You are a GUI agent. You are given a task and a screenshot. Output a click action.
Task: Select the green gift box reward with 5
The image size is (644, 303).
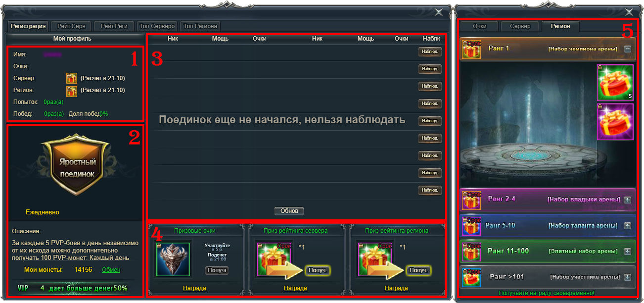(x=615, y=82)
